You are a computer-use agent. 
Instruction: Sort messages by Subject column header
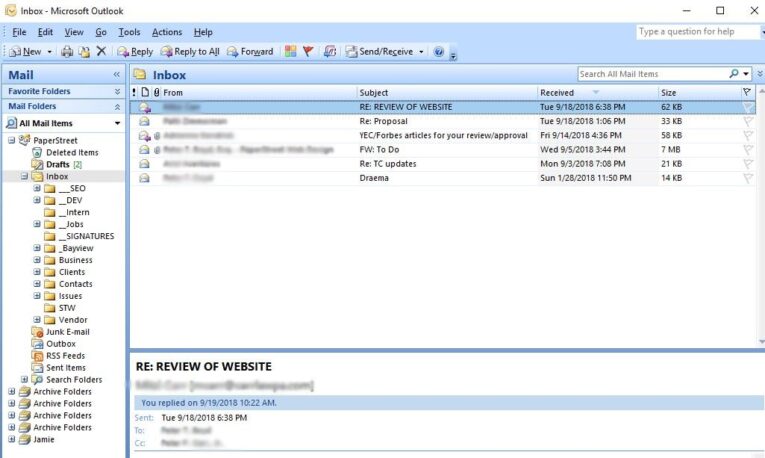(x=447, y=92)
